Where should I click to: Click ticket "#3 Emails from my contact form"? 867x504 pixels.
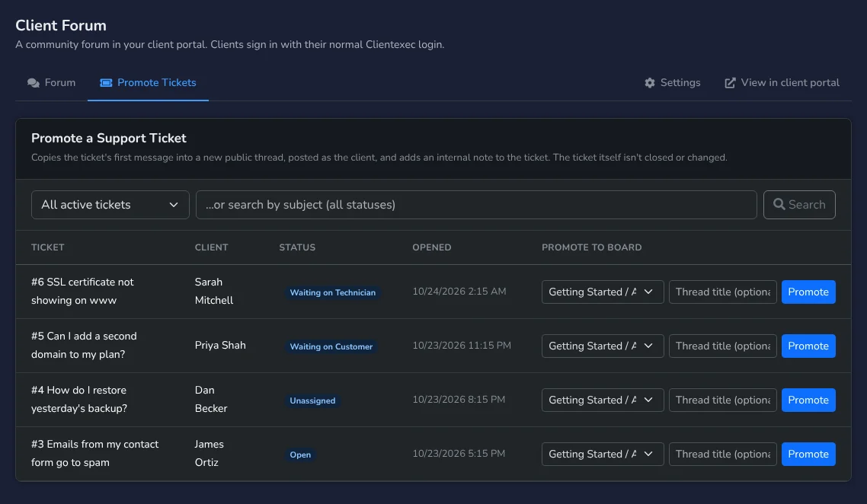[x=95, y=454]
